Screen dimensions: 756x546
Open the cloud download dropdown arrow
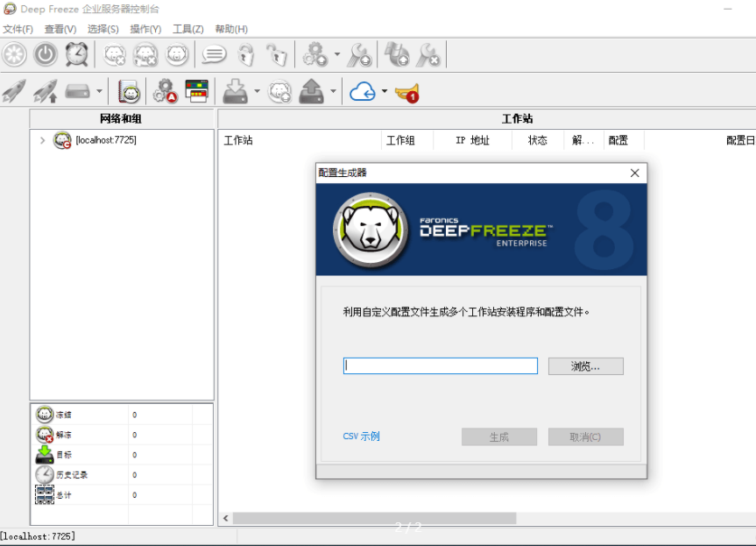385,91
